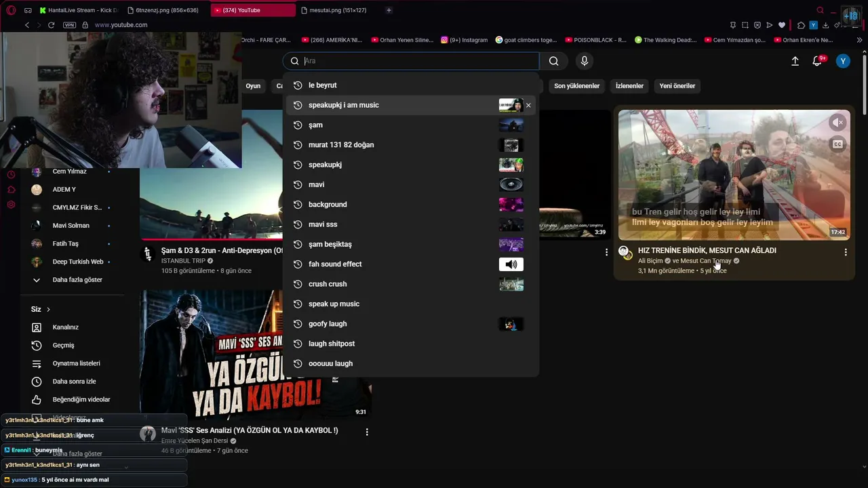Switch to the HantalLive Stream Kick tab
Viewport: 868px width, 488px height.
tap(78, 10)
